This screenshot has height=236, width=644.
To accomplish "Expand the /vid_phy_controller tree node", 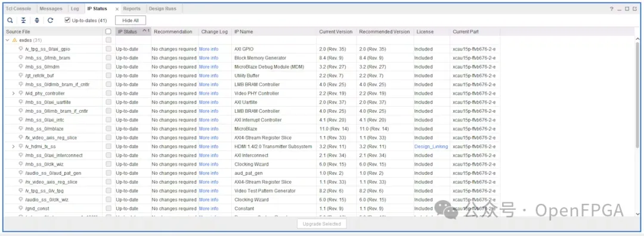I will point(13,93).
